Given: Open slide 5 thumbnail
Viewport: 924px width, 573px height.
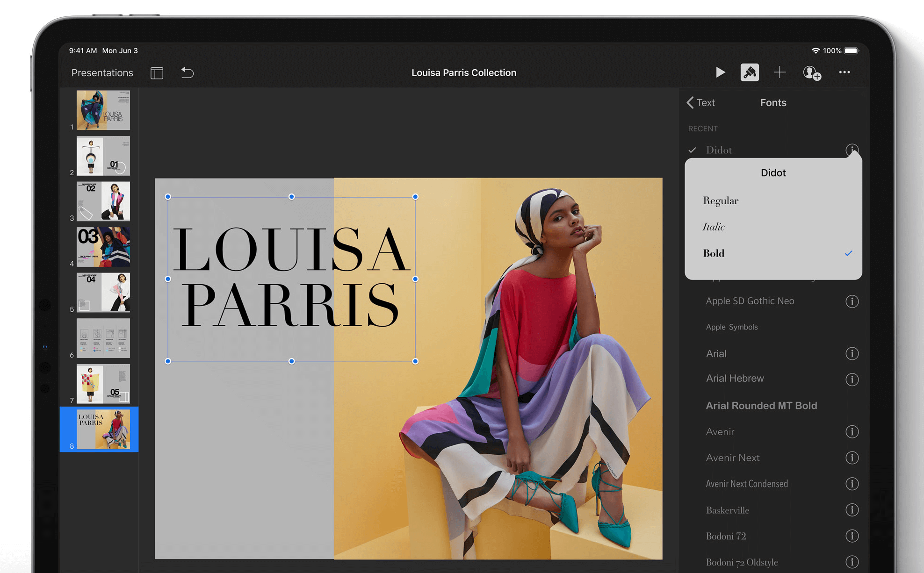Looking at the screenshot, I should pyautogui.click(x=103, y=293).
